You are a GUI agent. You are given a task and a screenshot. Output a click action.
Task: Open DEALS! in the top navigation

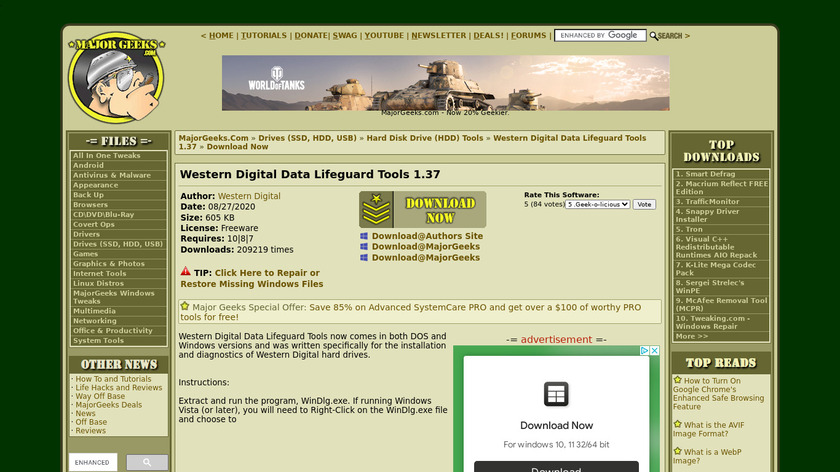(x=489, y=35)
